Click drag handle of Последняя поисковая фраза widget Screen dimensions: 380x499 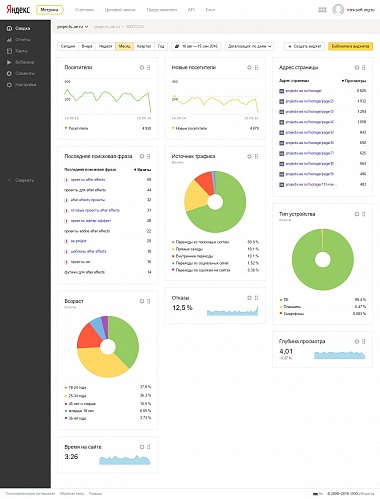pyautogui.click(x=149, y=156)
